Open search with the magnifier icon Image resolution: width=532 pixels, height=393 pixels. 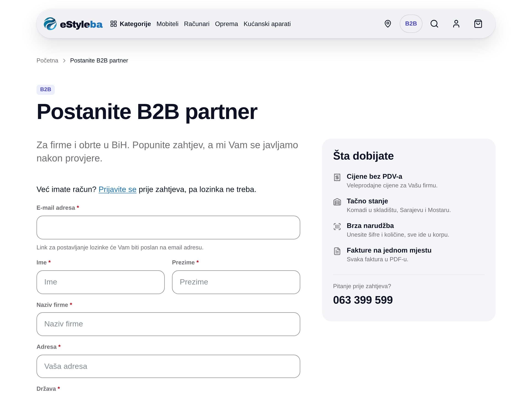(x=434, y=24)
